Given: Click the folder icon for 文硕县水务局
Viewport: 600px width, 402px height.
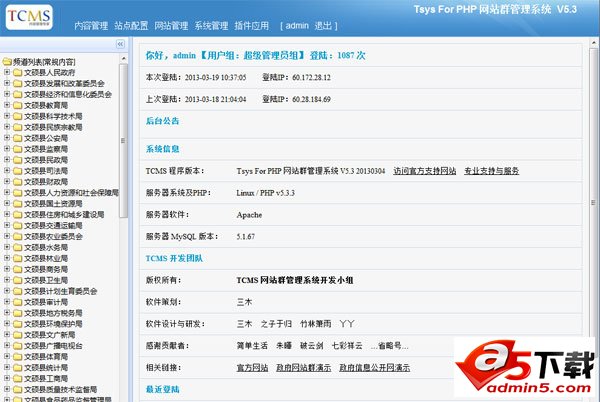Looking at the screenshot, I should tap(18, 247).
